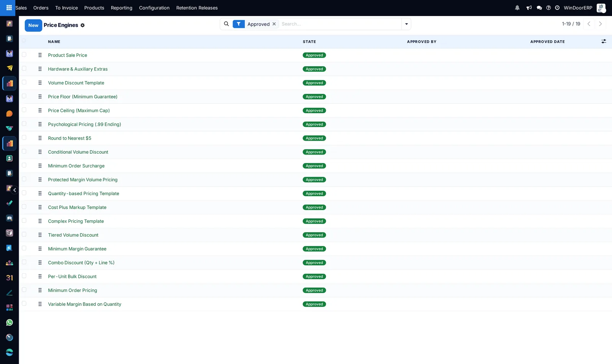Open the notifications bell icon
The width and height of the screenshot is (612, 364).
[517, 8]
